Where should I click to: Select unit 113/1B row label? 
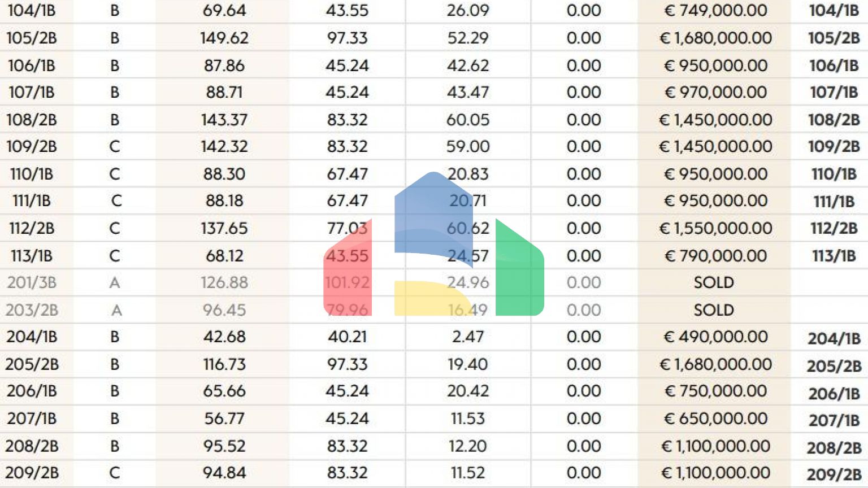click(x=32, y=256)
